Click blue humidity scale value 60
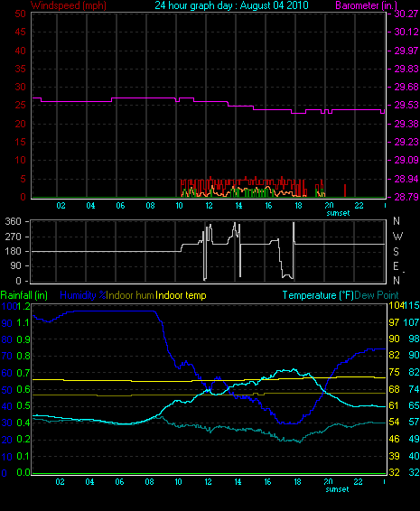This screenshot has width=420, height=511. click(7, 373)
